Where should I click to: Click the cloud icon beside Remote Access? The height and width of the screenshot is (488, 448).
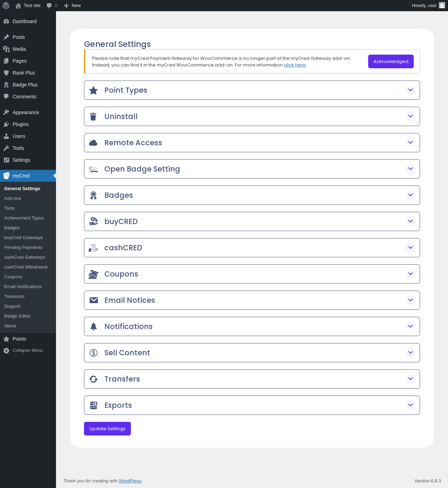pos(93,143)
